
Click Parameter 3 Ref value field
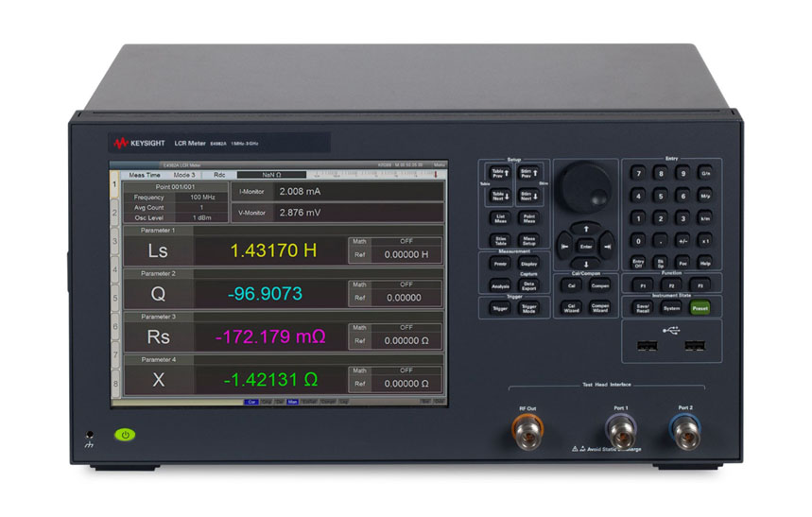coord(406,341)
